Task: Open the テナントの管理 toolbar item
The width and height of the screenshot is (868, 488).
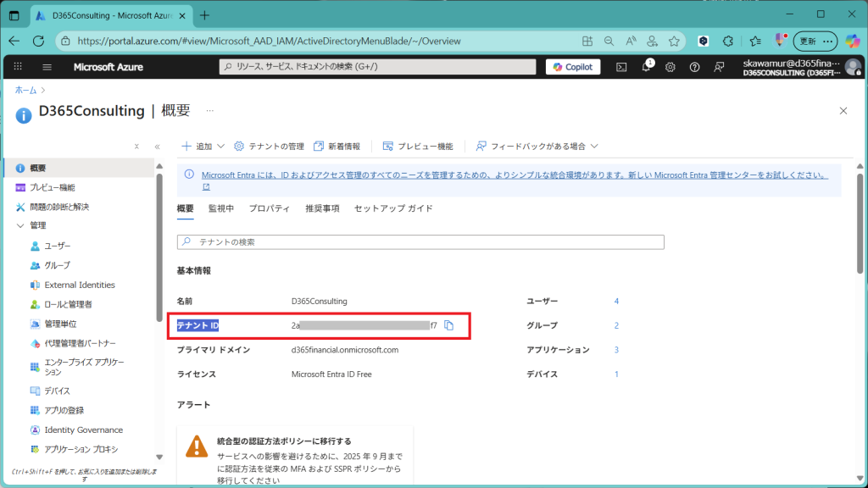Action: click(269, 147)
